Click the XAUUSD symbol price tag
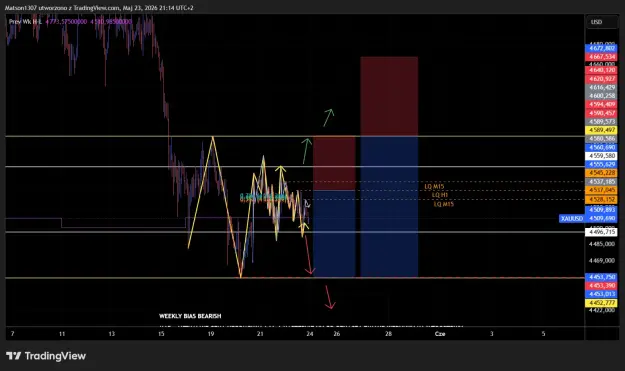625x371 pixels. click(572, 218)
